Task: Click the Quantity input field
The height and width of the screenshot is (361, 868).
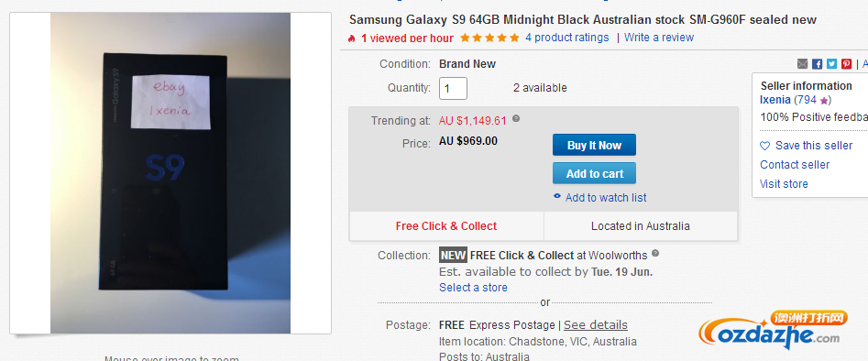Action: point(453,89)
